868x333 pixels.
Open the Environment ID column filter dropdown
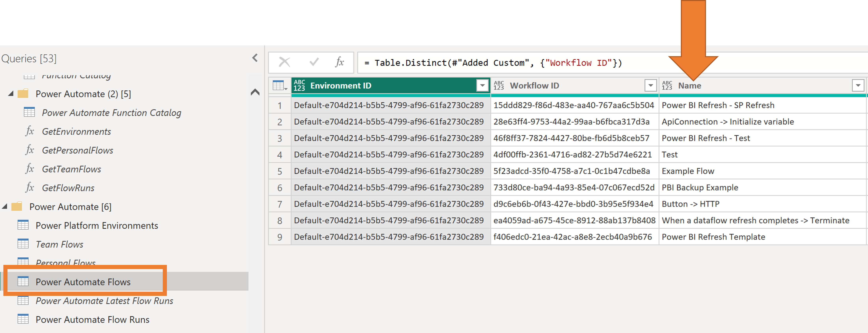(482, 86)
